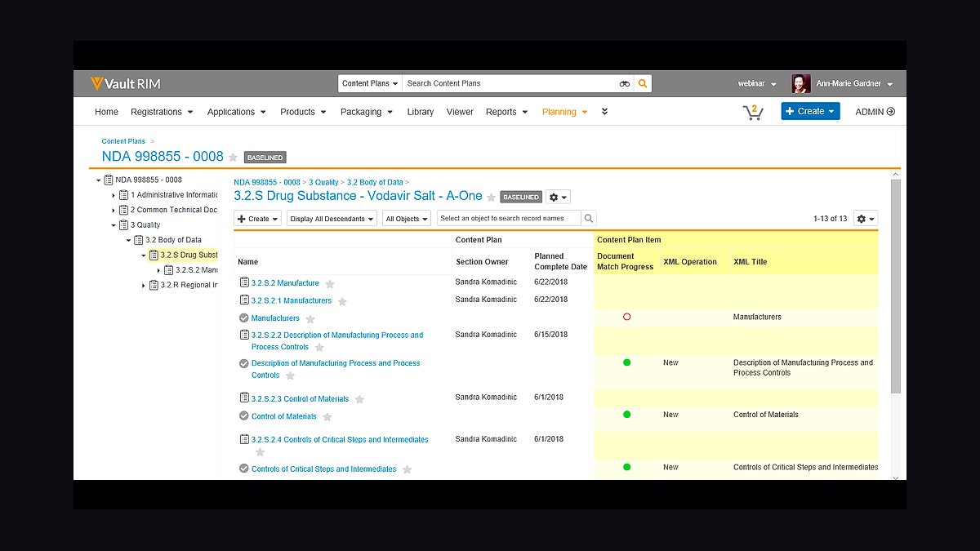
Task: Click the Section Owner column header
Action: click(482, 262)
